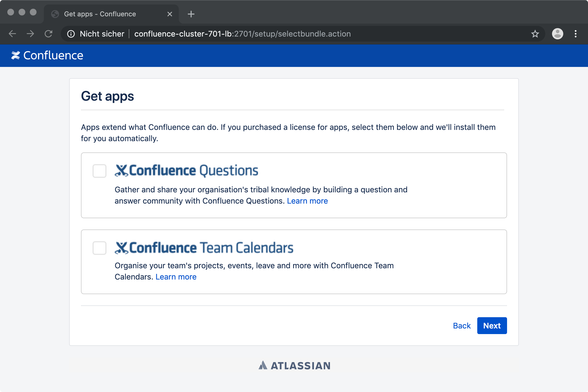588x392 pixels.
Task: Go back with browser back arrow
Action: [12, 34]
